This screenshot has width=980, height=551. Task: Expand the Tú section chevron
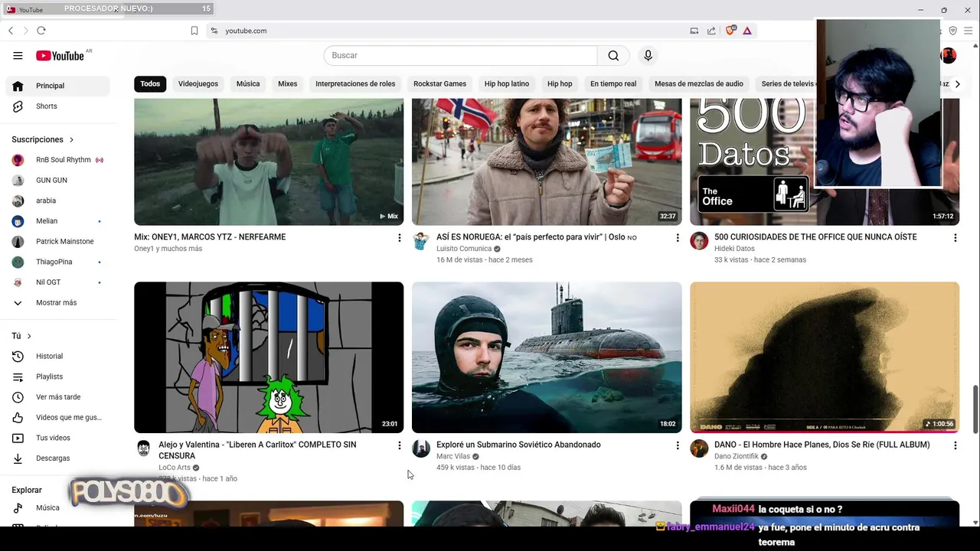coord(29,336)
